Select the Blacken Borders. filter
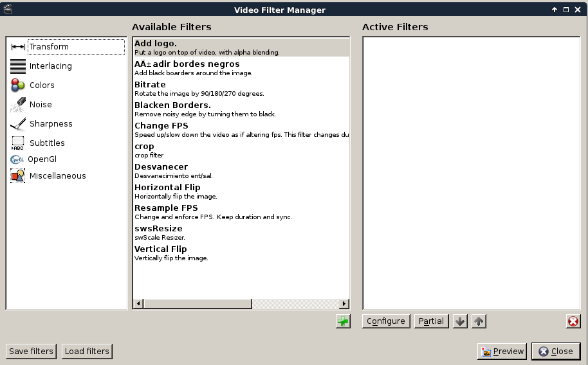Screen dimensions: 588x365 click(241, 109)
